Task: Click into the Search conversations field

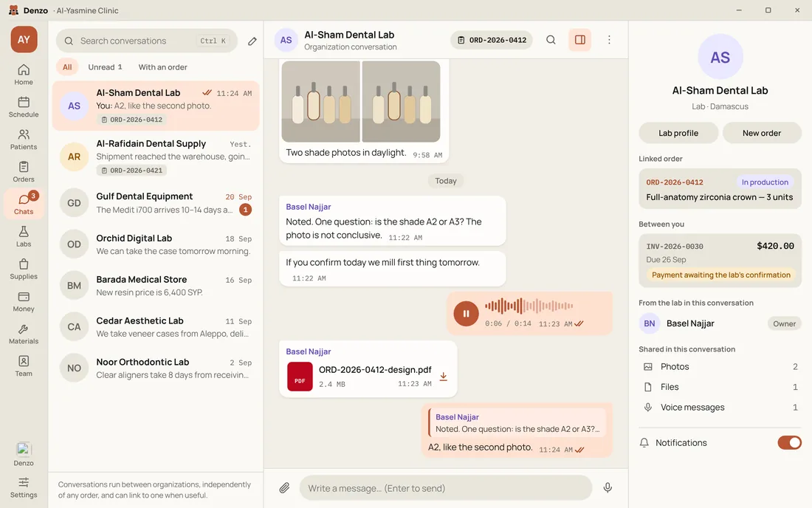Action: click(x=147, y=41)
